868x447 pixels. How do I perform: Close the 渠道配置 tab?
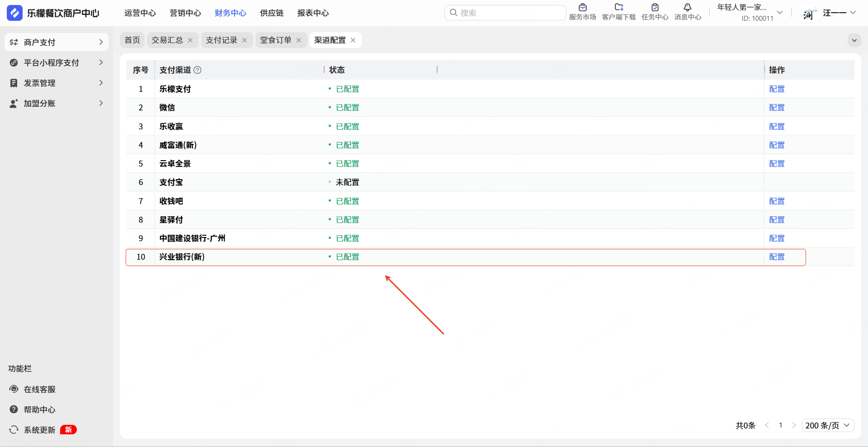[353, 40]
